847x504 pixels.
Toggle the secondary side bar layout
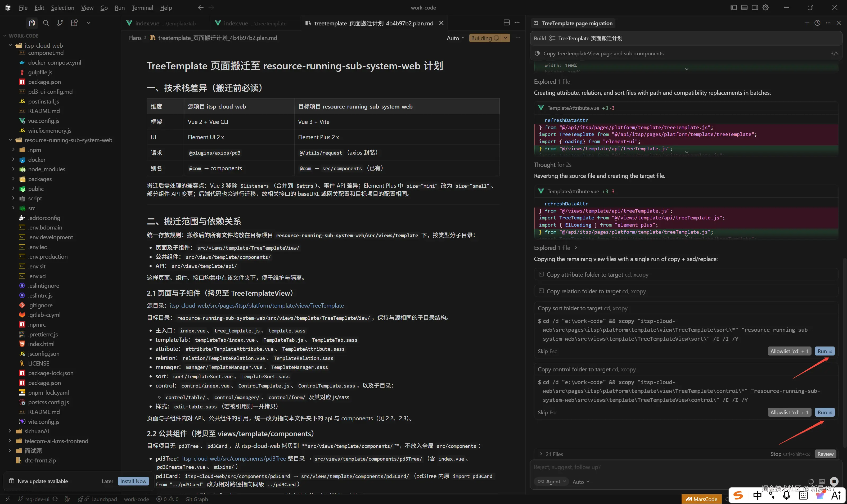[x=755, y=7]
